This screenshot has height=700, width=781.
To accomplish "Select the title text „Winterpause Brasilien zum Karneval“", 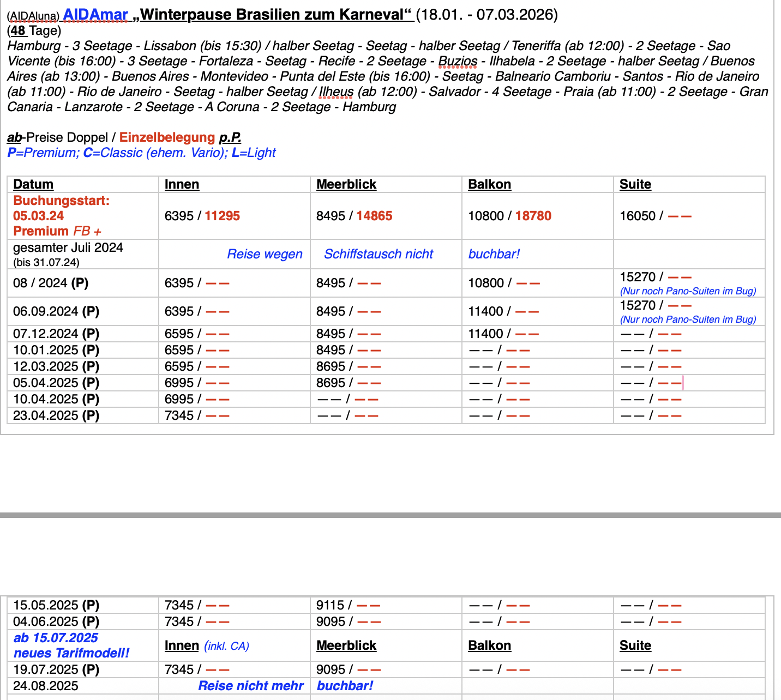I will (272, 14).
